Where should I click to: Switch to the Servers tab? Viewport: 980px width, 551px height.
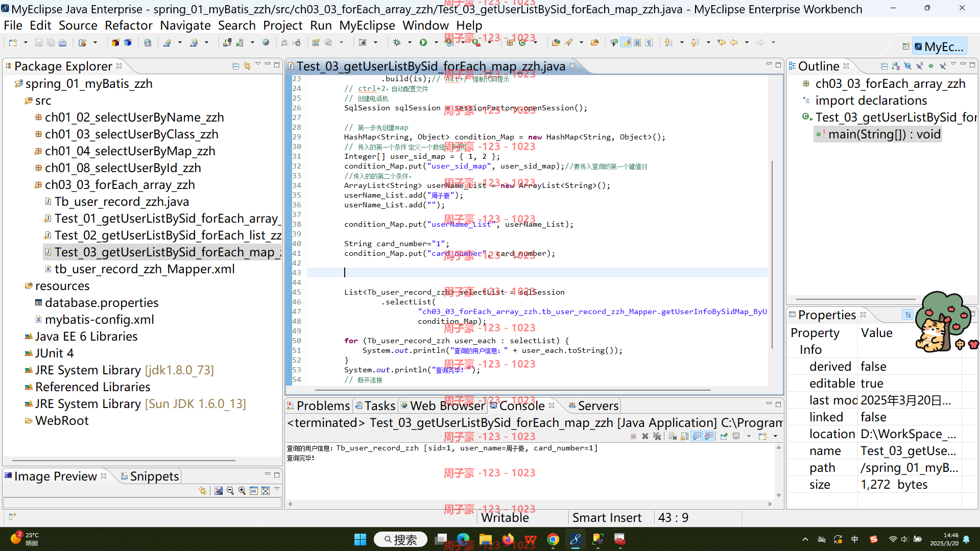(593, 406)
